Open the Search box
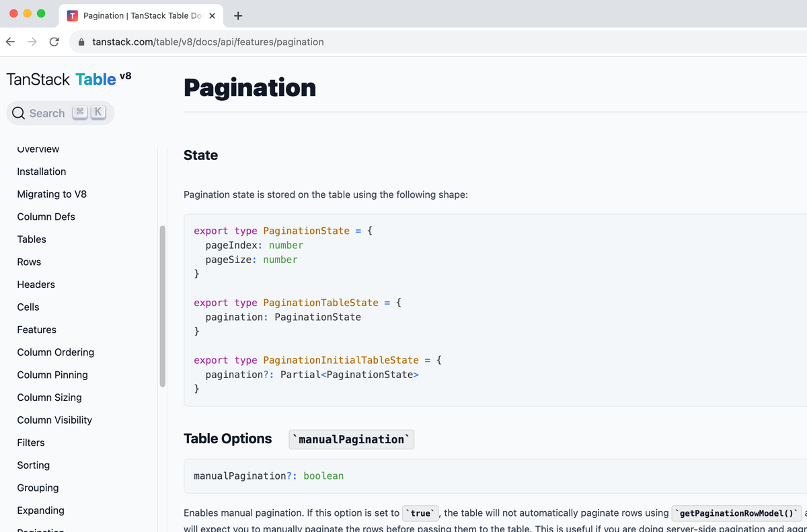Viewport: 807px width, 532px height. pyautogui.click(x=59, y=113)
